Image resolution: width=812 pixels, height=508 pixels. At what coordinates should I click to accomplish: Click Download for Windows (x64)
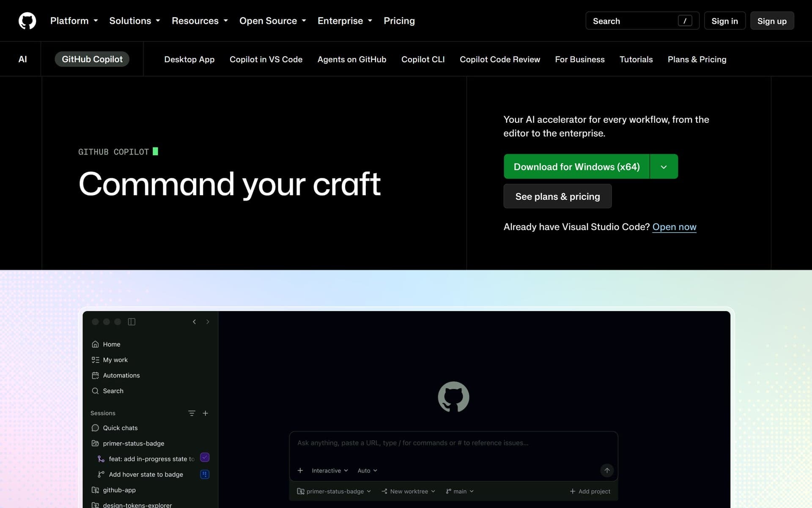point(576,167)
